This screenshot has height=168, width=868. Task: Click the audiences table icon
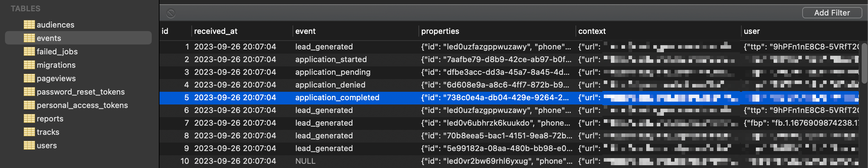click(x=29, y=25)
